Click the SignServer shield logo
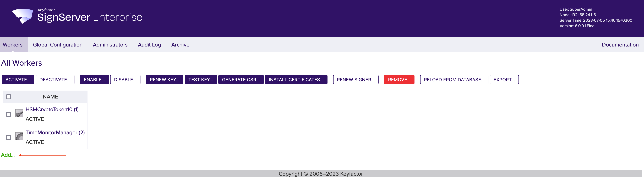This screenshot has height=177, width=644. tap(23, 16)
